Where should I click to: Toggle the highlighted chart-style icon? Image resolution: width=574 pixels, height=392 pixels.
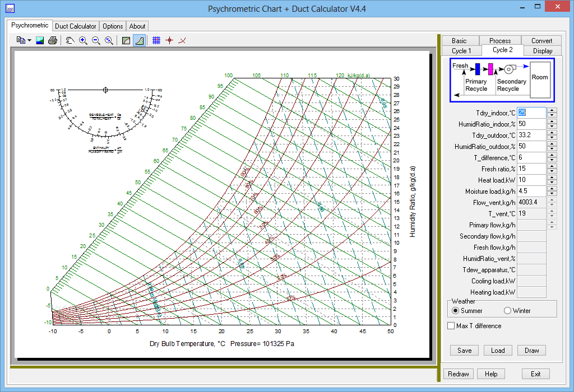[x=140, y=40]
